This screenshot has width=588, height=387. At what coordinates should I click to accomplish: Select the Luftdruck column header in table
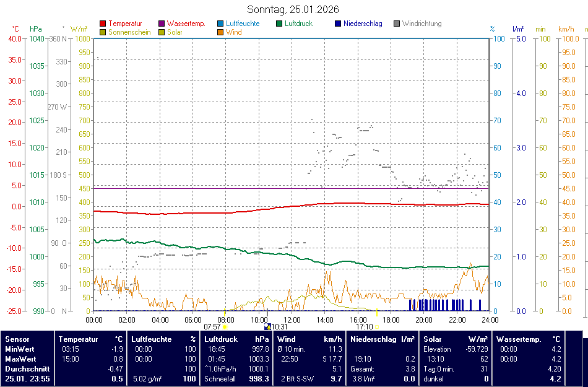tap(221, 339)
